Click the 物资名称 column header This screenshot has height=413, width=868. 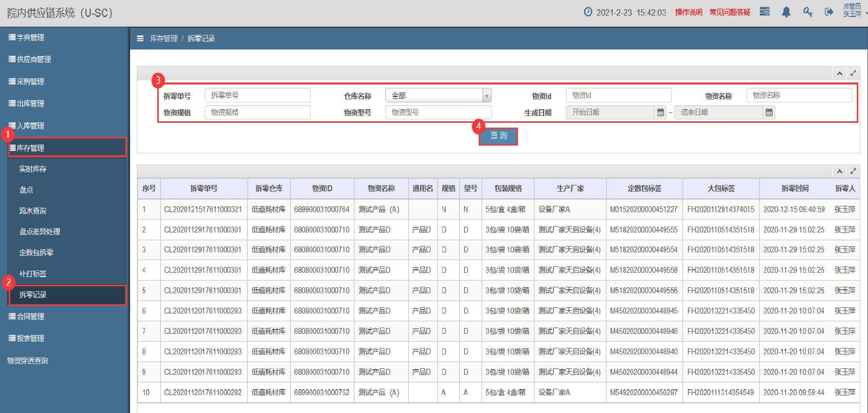382,188
